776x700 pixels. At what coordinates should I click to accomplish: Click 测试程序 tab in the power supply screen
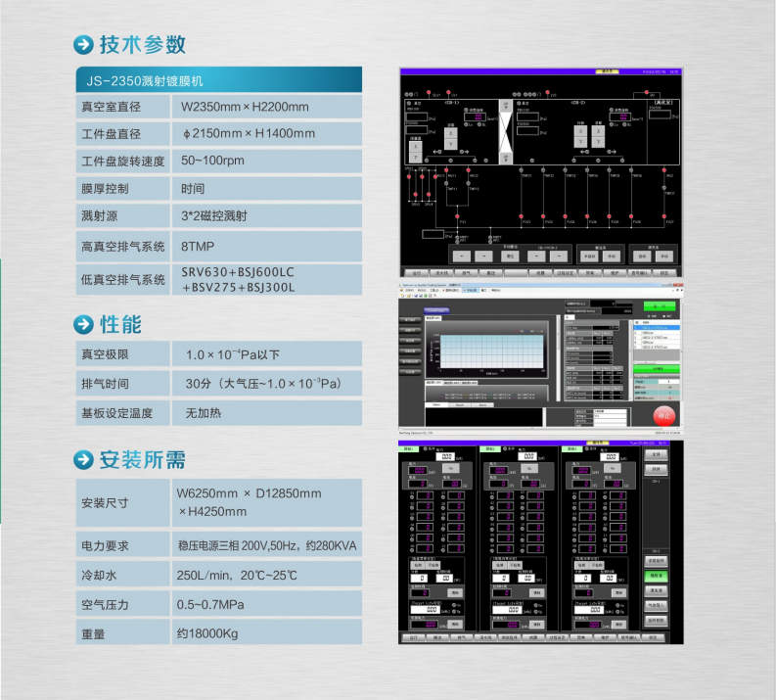click(x=510, y=637)
